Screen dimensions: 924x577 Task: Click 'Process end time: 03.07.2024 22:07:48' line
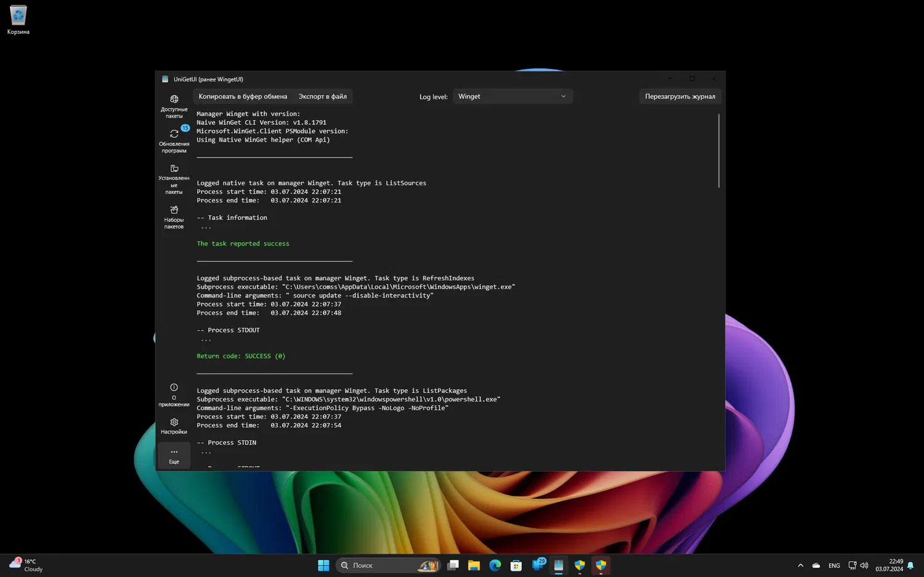[269, 313]
